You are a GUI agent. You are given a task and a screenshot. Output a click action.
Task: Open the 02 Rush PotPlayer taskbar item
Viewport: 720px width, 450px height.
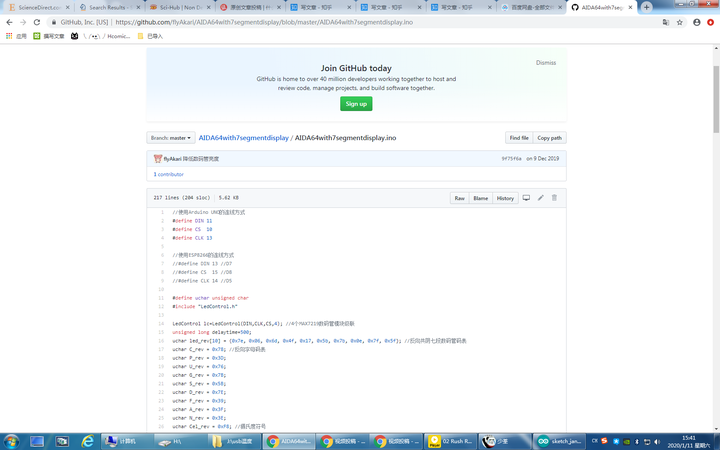450,441
